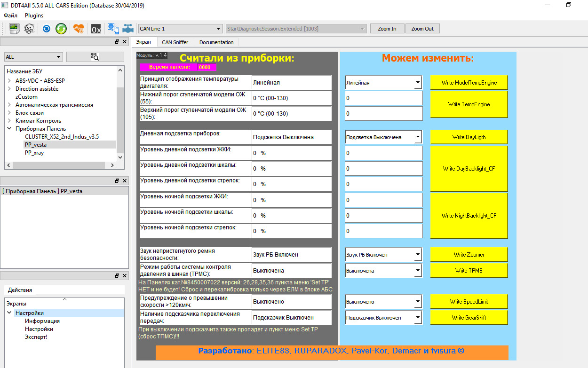Screen dimensions: 588x368
Task: Open the Эксперт! screen item
Action: pos(36,337)
